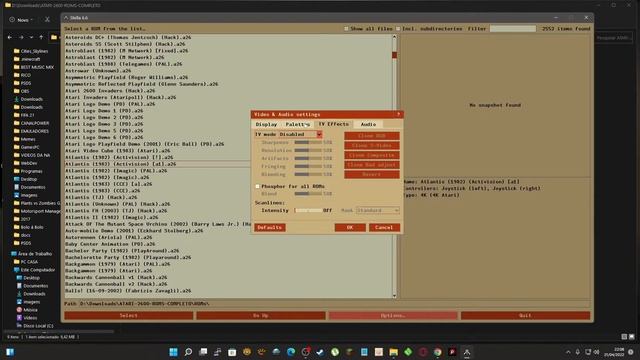Toggle Show all files checkbox

tap(346, 29)
